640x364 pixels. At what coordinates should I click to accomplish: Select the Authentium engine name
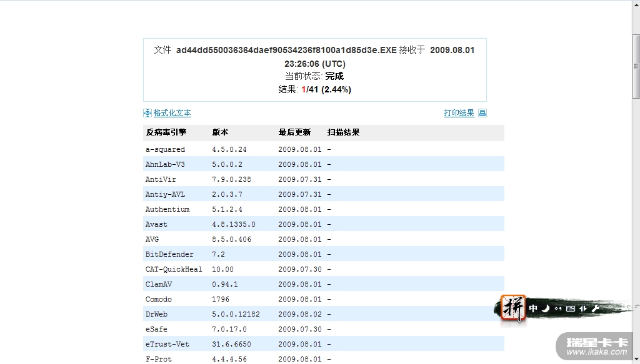point(167,210)
